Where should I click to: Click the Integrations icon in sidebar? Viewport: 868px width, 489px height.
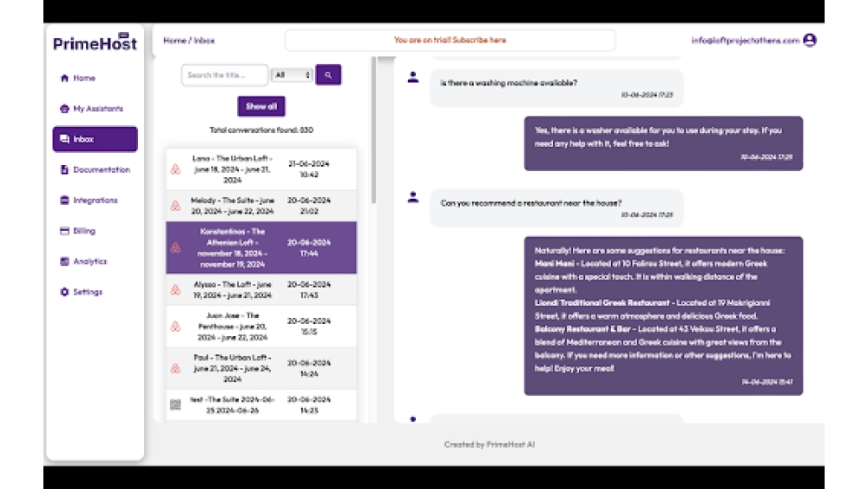tap(64, 201)
